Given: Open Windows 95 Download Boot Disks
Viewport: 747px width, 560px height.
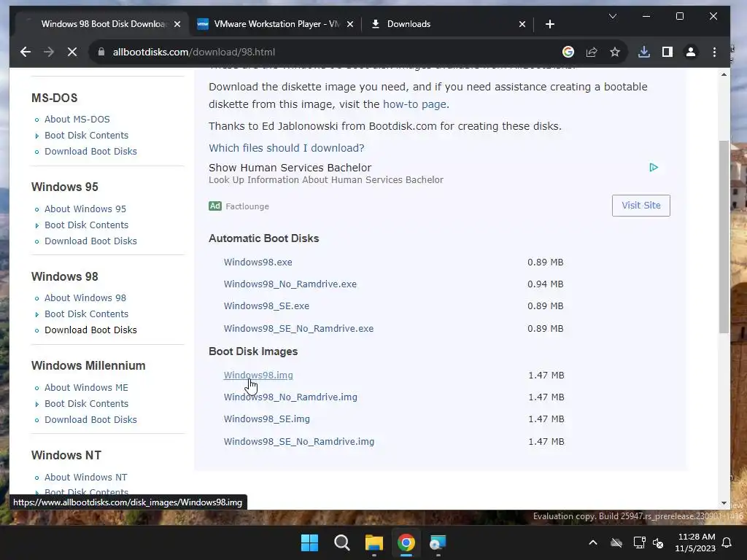Looking at the screenshot, I should click(90, 241).
